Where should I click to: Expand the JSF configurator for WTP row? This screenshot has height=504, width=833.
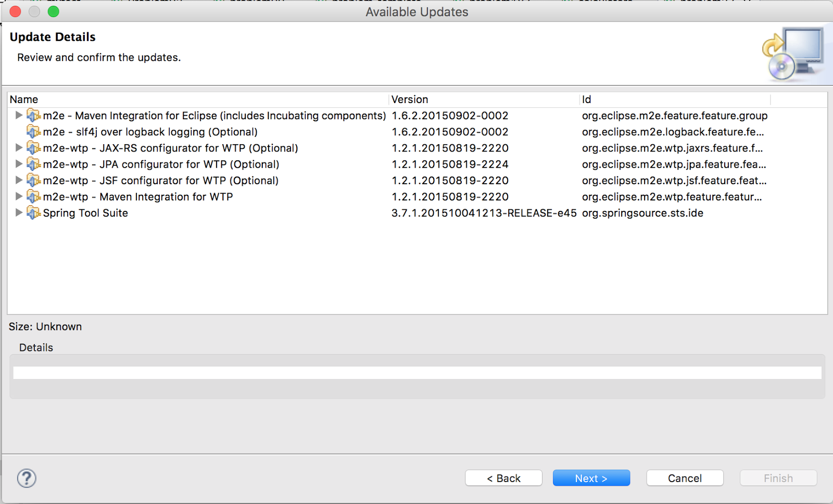(x=19, y=180)
